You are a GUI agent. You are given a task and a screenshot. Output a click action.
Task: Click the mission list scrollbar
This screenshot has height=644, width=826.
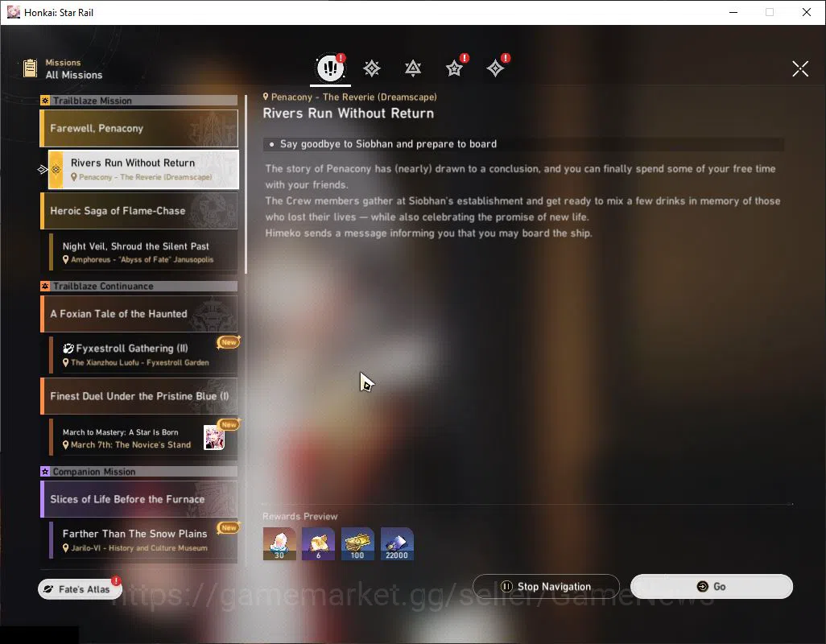[246, 183]
